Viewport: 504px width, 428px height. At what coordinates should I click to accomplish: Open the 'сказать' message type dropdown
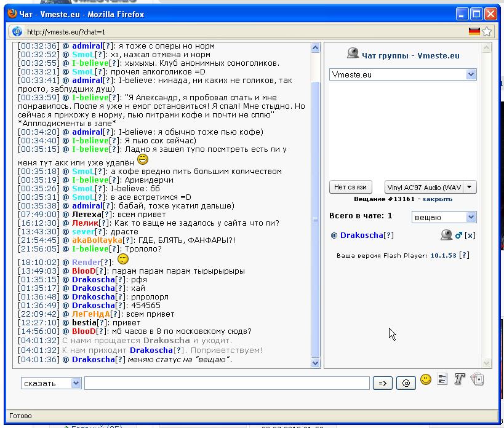click(76, 383)
